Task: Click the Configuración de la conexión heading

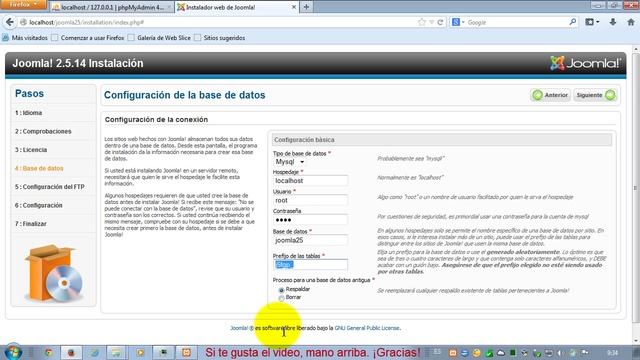Action: click(x=156, y=120)
